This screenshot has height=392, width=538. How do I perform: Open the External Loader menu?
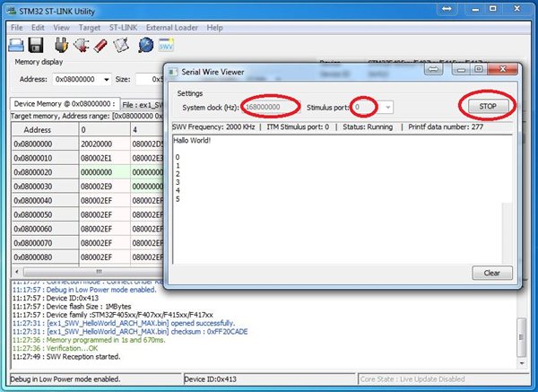click(x=172, y=28)
